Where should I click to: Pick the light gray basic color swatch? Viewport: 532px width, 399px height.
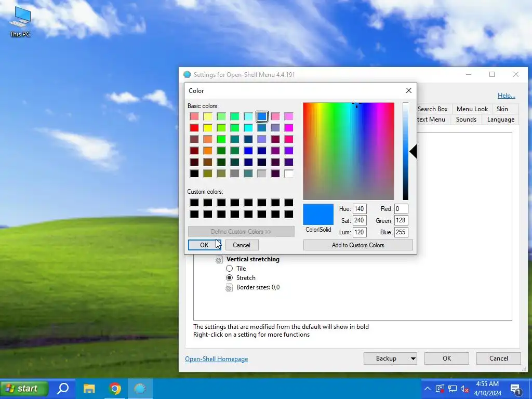[x=262, y=174]
